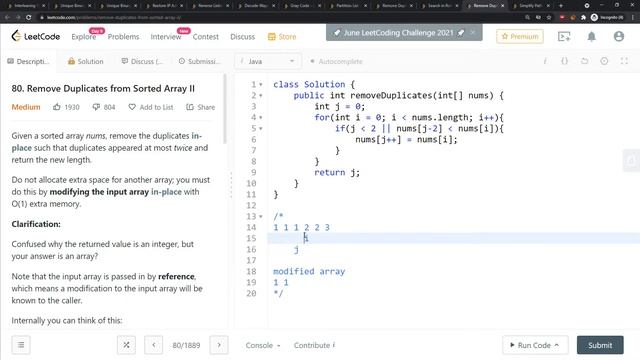640x360 pixels.
Task: Close the June LeetCoding Challenge banner
Action: [x=472, y=32]
